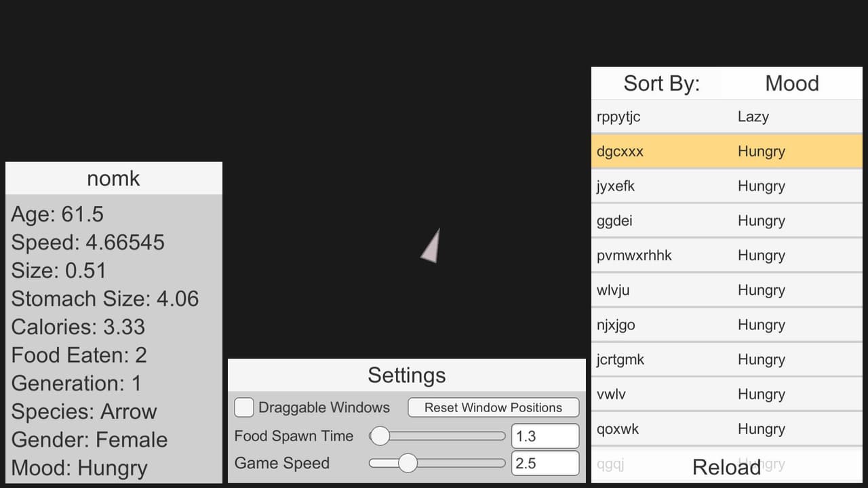868x488 pixels.
Task: Focus the Food Spawn Time value field
Action: click(545, 436)
